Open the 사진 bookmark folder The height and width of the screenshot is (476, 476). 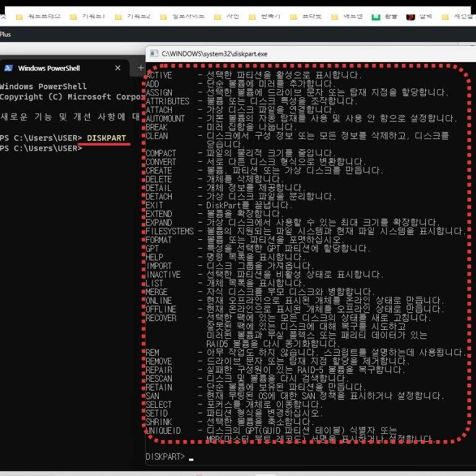coord(226,16)
